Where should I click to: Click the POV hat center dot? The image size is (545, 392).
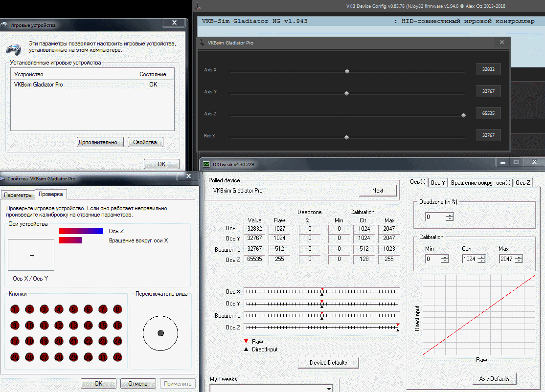(160, 333)
